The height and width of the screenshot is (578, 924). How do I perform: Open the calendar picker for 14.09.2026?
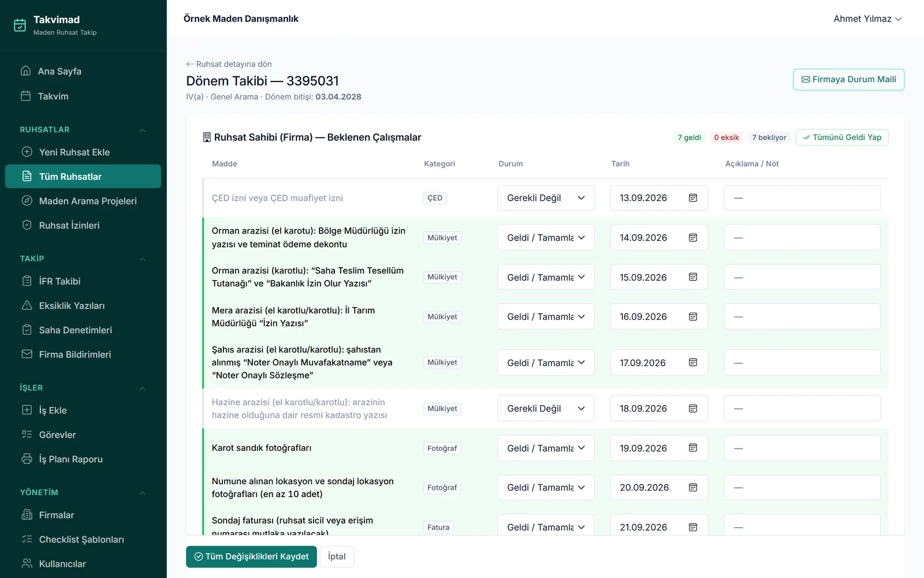tap(693, 238)
